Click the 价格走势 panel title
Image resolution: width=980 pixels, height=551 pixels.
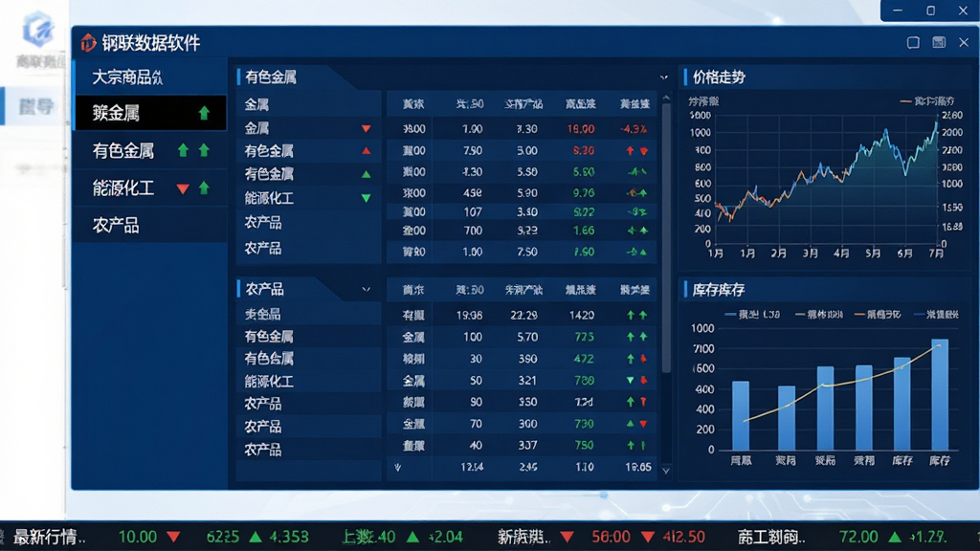[719, 77]
